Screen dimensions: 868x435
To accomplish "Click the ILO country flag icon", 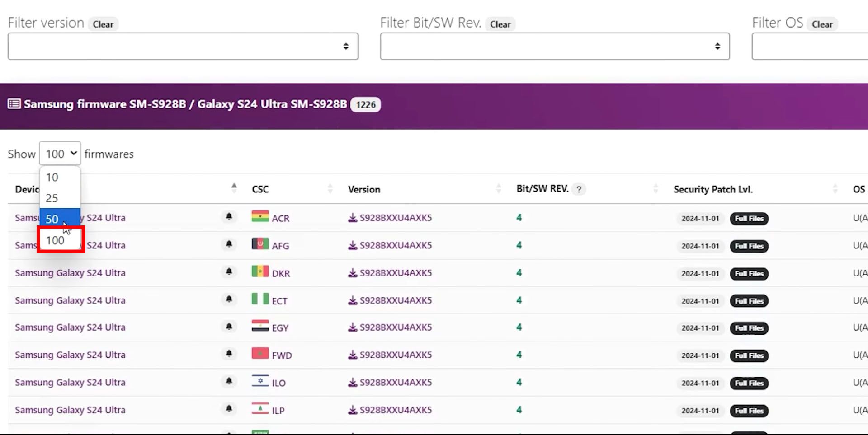I will pos(260,381).
